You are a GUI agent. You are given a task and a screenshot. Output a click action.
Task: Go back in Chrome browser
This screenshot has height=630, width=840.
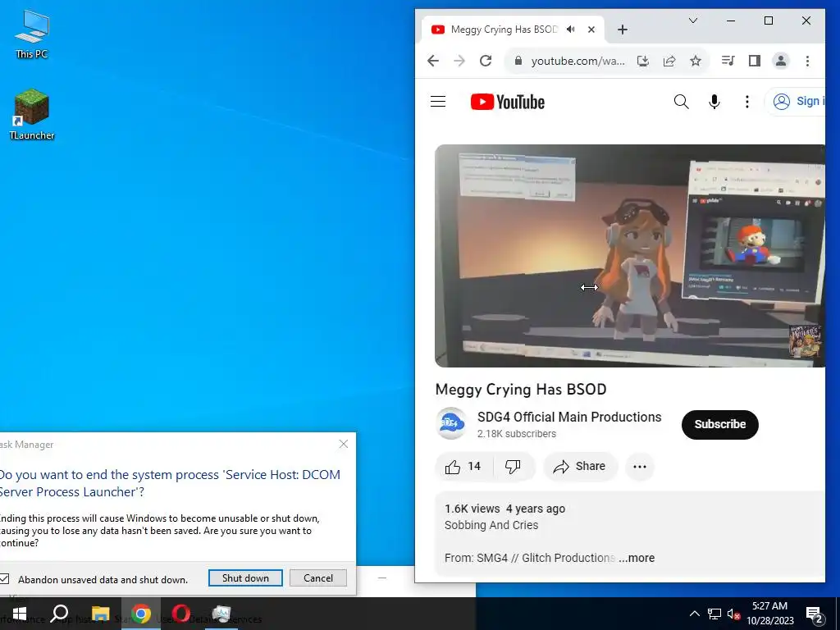(x=433, y=61)
